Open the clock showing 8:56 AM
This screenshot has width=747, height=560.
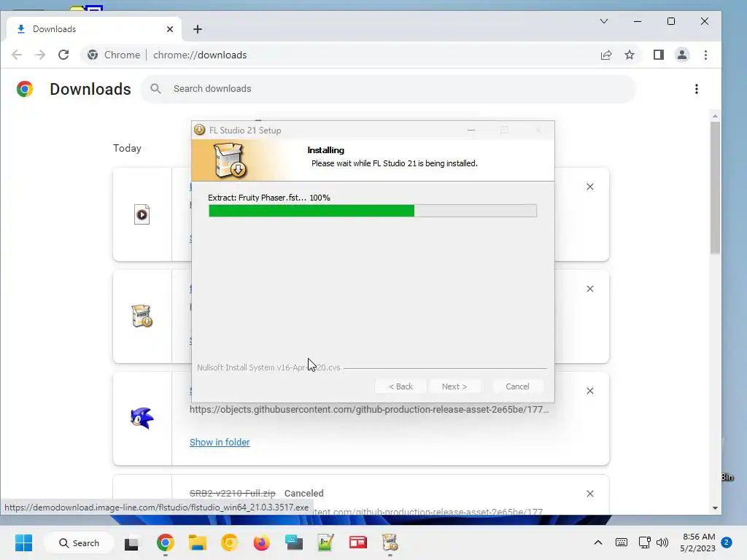(698, 542)
